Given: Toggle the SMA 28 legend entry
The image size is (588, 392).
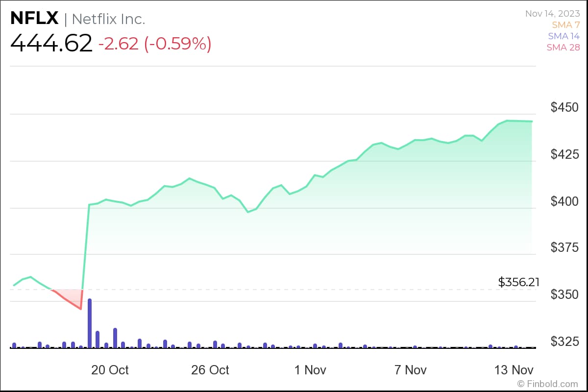Looking at the screenshot, I should tap(563, 47).
